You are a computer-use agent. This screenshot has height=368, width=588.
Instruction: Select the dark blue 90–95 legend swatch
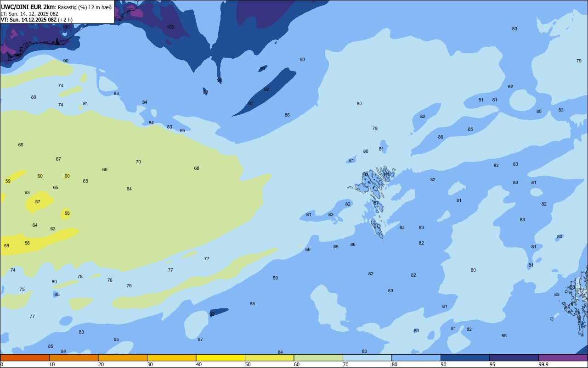[465, 357]
